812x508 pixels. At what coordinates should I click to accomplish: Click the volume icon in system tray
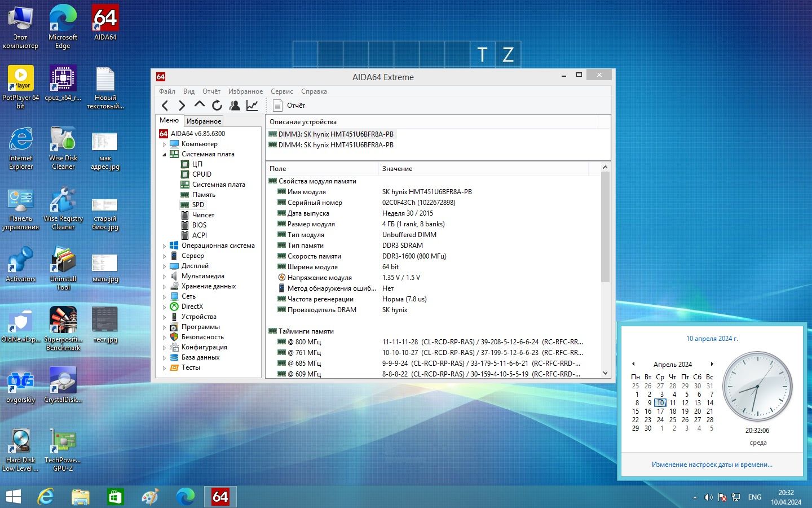coord(709,497)
